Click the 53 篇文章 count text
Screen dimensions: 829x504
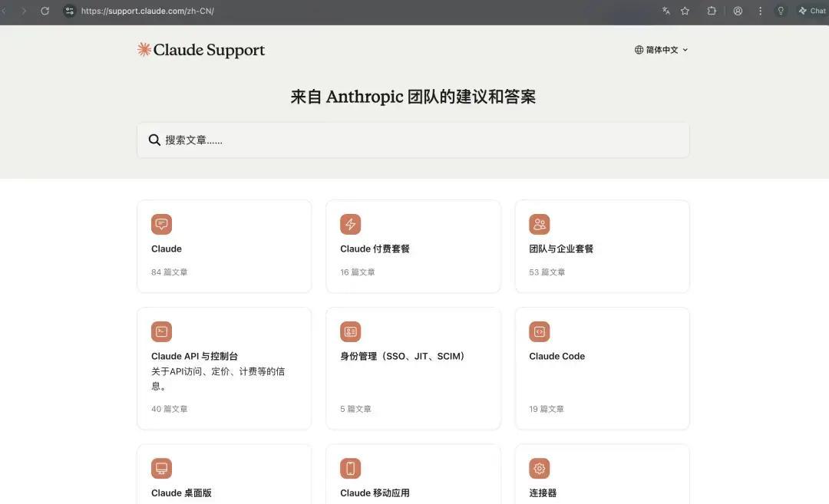[x=547, y=272]
